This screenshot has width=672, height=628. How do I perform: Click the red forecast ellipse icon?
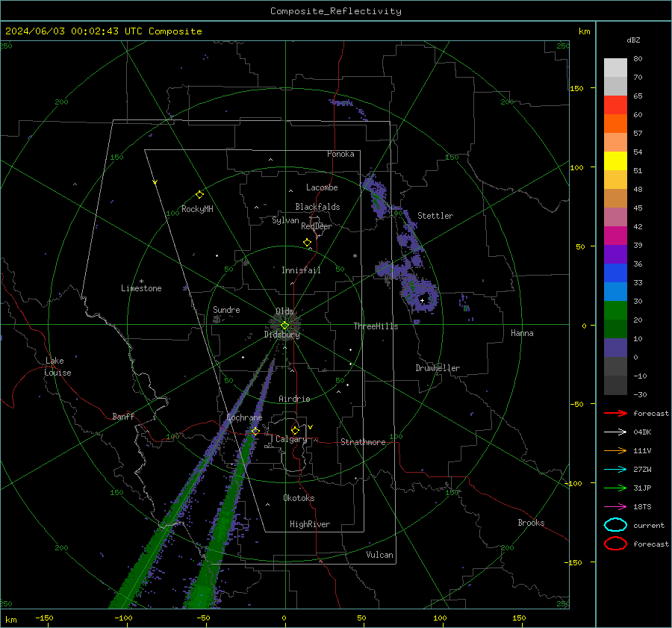click(x=615, y=544)
